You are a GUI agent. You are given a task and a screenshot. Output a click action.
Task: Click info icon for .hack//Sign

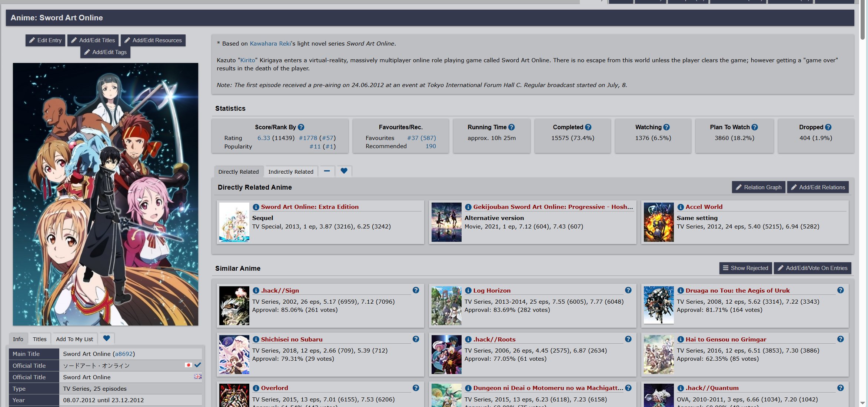(x=256, y=291)
